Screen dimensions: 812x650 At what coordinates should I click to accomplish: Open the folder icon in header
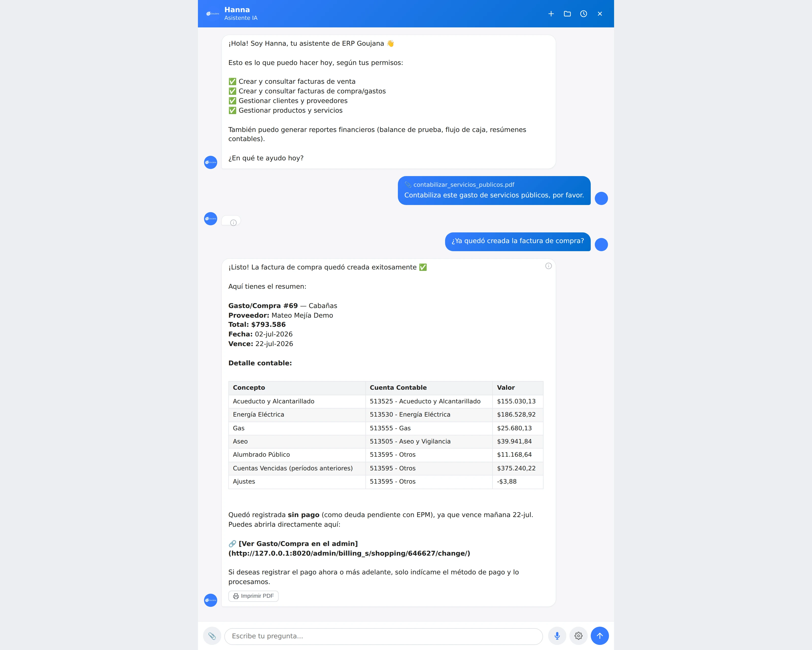[x=567, y=14]
